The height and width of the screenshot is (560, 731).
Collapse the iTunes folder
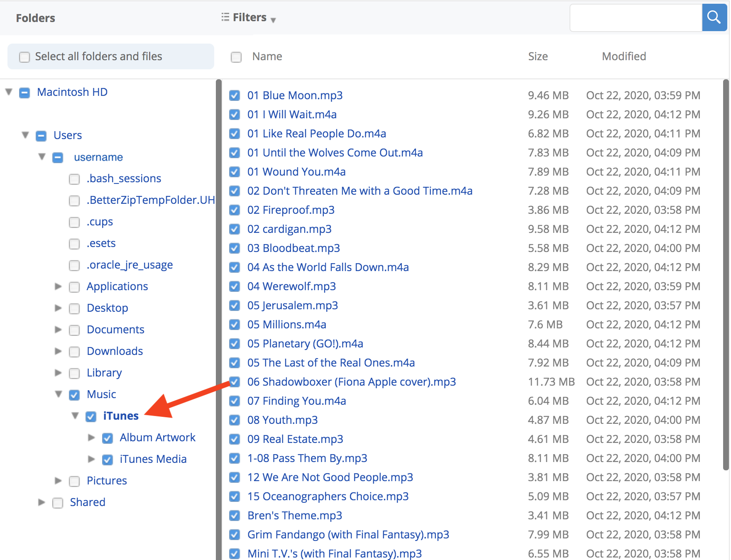point(75,416)
